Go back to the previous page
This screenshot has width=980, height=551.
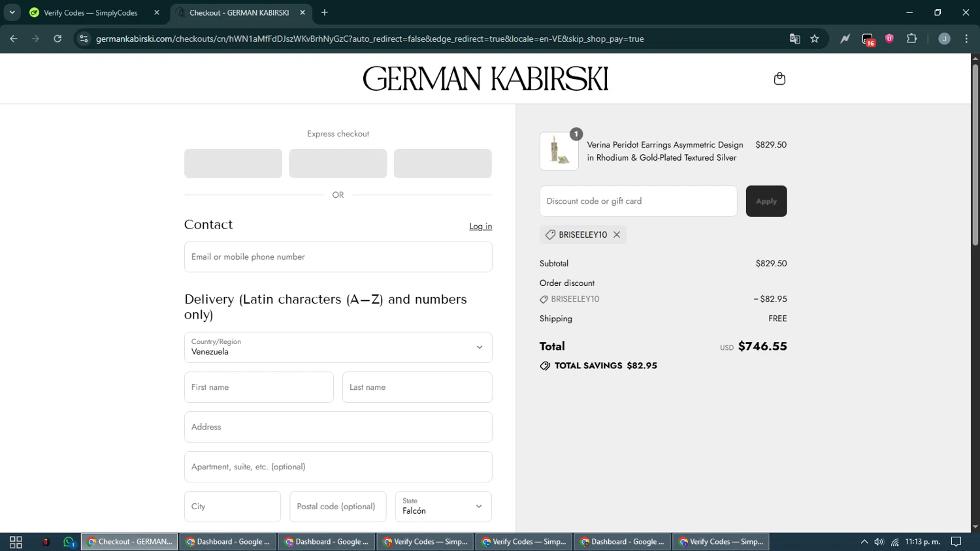point(14,39)
